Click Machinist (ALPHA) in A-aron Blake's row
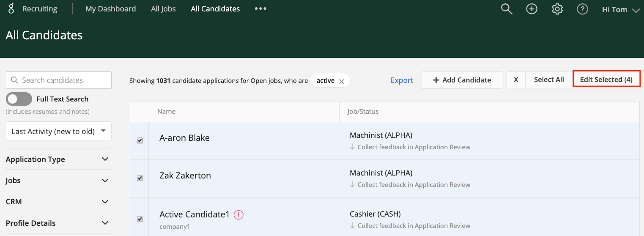 (381, 135)
